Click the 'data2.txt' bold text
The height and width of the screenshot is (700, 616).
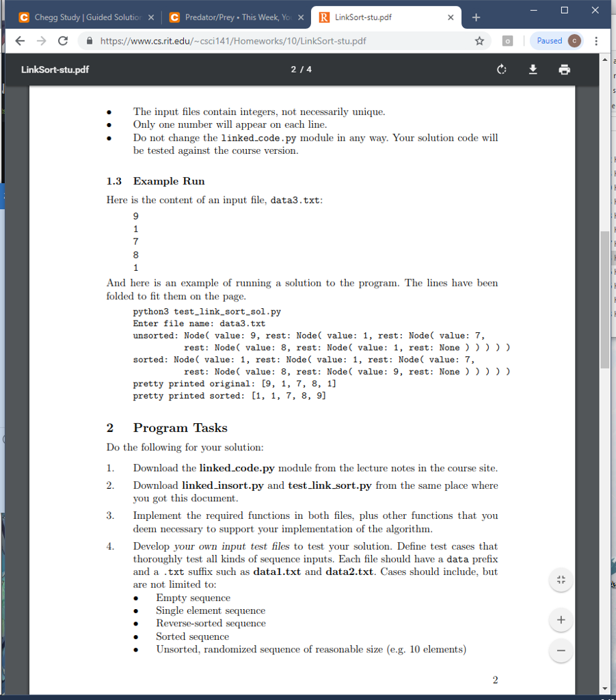coord(349,572)
